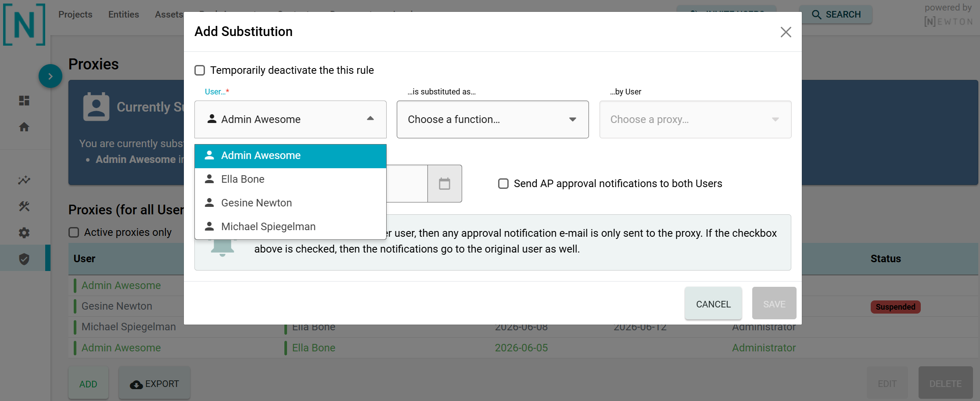This screenshot has width=980, height=401.
Task: Open the analytics chart icon in sidebar
Action: click(x=24, y=180)
